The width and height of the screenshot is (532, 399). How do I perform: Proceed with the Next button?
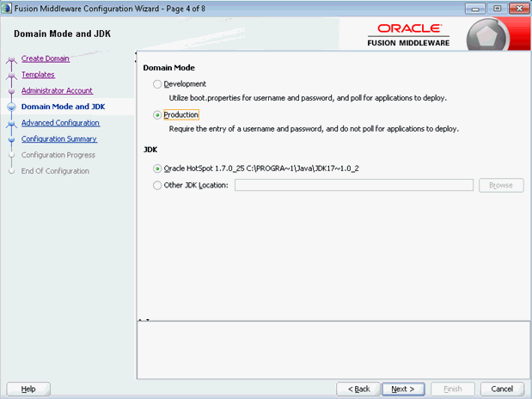coord(403,389)
